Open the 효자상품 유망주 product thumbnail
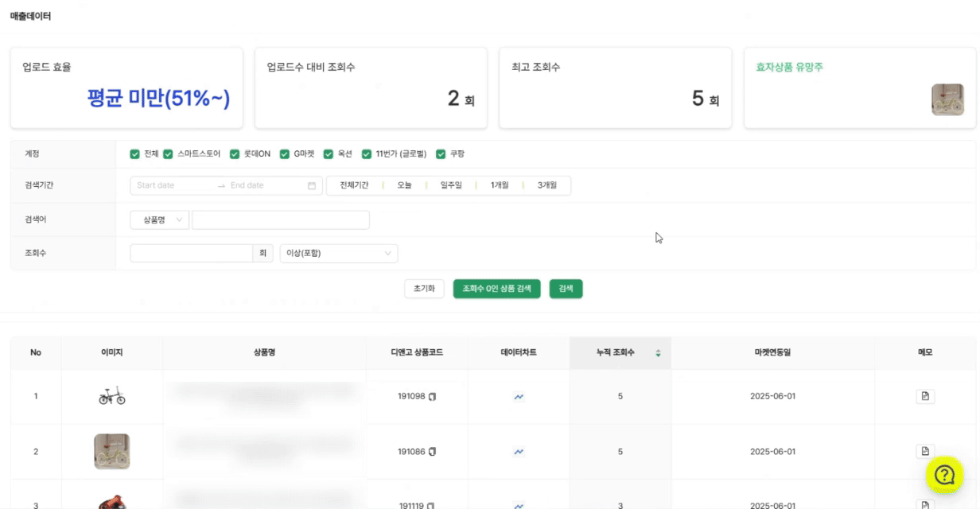Screen dimensions: 980x509 [x=947, y=100]
